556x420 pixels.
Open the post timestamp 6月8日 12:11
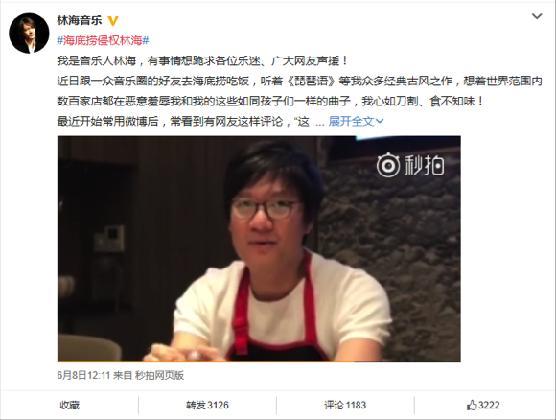tap(84, 375)
